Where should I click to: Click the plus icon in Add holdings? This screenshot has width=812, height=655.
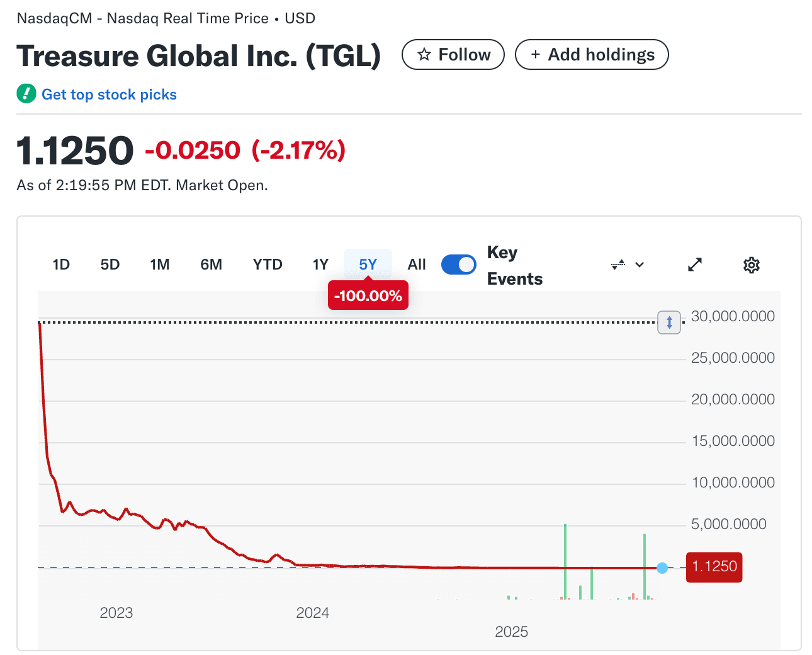(536, 55)
